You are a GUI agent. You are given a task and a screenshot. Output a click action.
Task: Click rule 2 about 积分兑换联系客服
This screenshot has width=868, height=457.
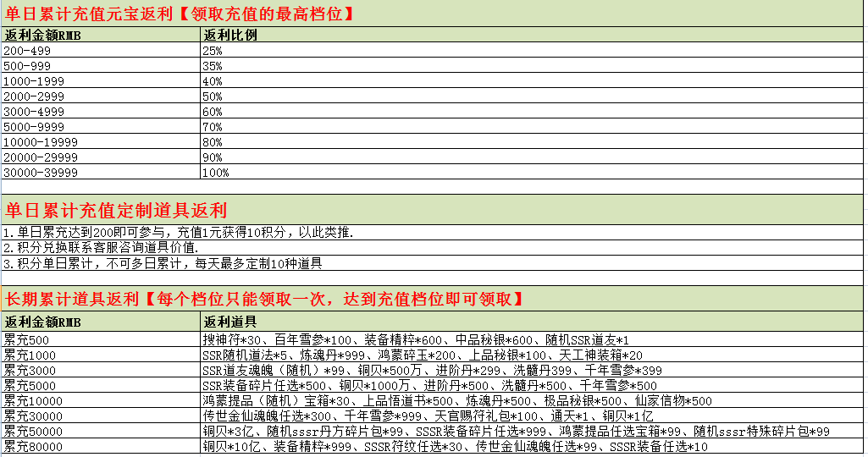pyautogui.click(x=432, y=247)
